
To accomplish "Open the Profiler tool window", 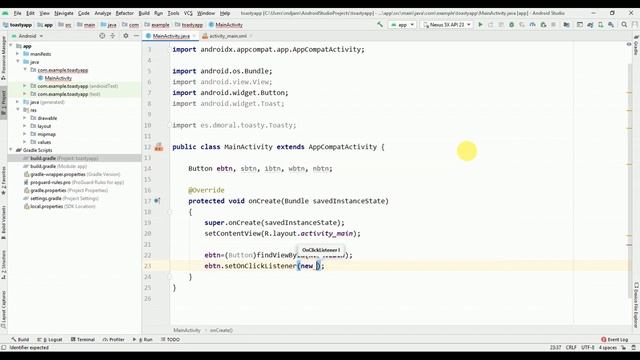I will [113, 340].
